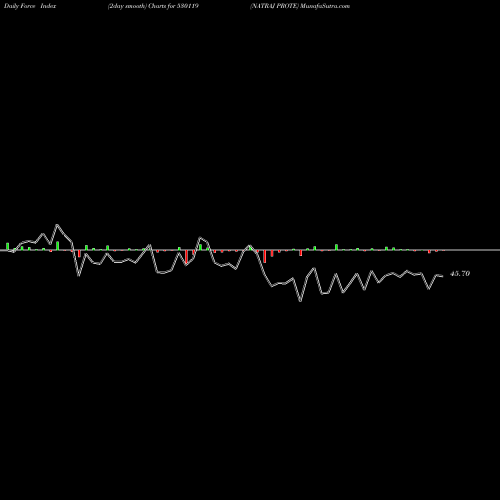The width and height of the screenshot is (500, 500).
Task: Click the '(NATRAJ PROTE) MunafaSutra.com' label
Action: pyautogui.click(x=300, y=6)
